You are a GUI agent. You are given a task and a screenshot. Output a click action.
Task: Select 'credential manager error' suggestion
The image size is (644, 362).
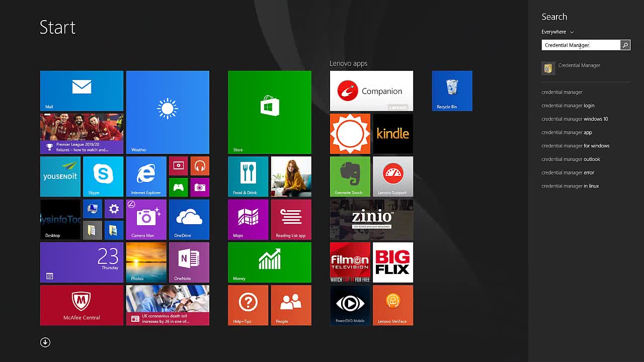568,172
